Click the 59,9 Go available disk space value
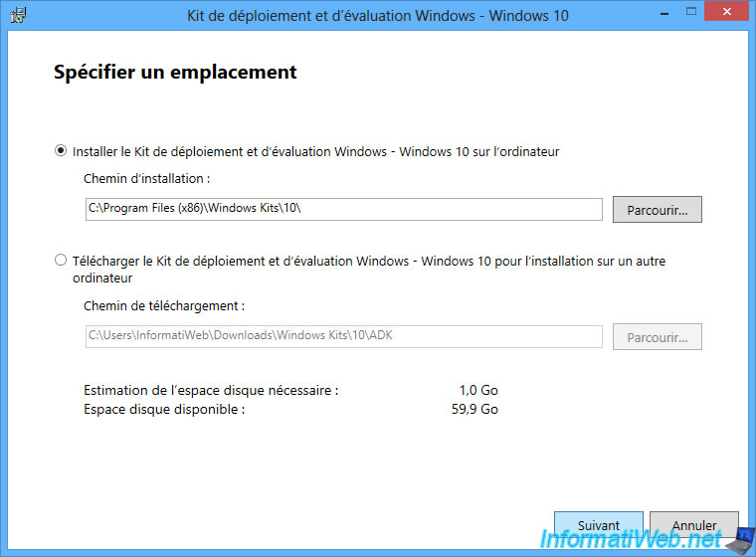The width and height of the screenshot is (756, 557). (x=474, y=409)
